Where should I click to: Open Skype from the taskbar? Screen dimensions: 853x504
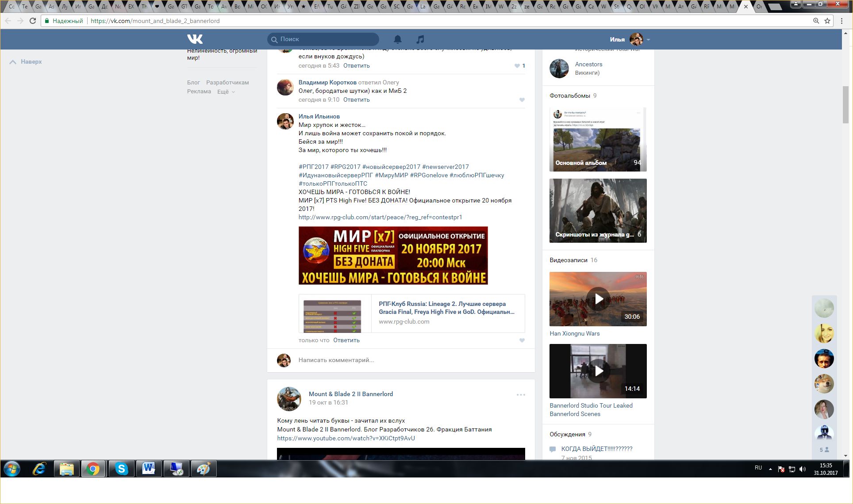(x=121, y=469)
